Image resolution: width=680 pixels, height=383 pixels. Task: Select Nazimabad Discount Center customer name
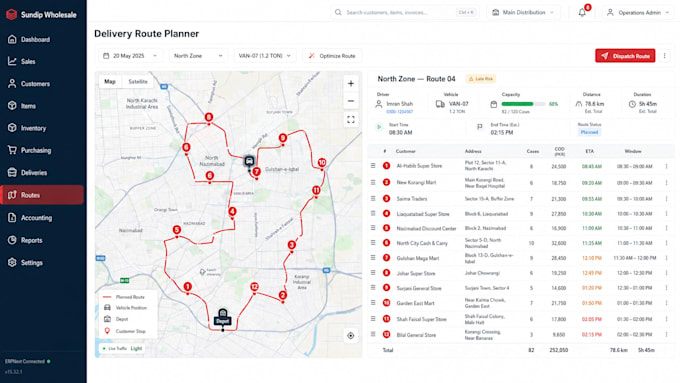pos(426,228)
